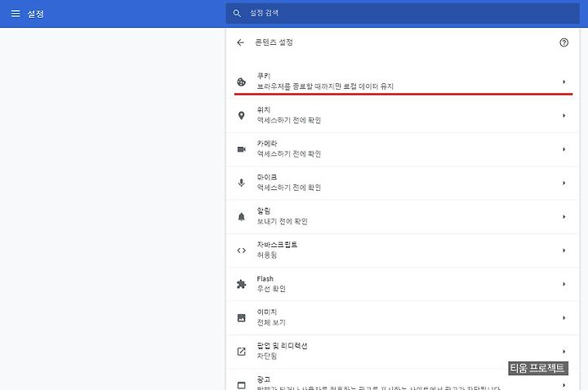
Task: Open the 위치 settings label
Action: coord(263,110)
